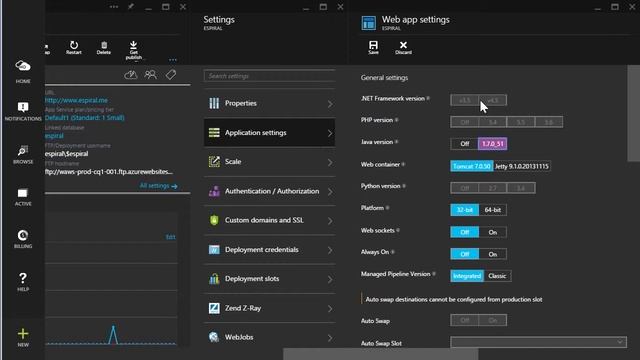Open the Notifications icon in sidebar
Viewport: 640px width, 360px height.
[x=23, y=107]
